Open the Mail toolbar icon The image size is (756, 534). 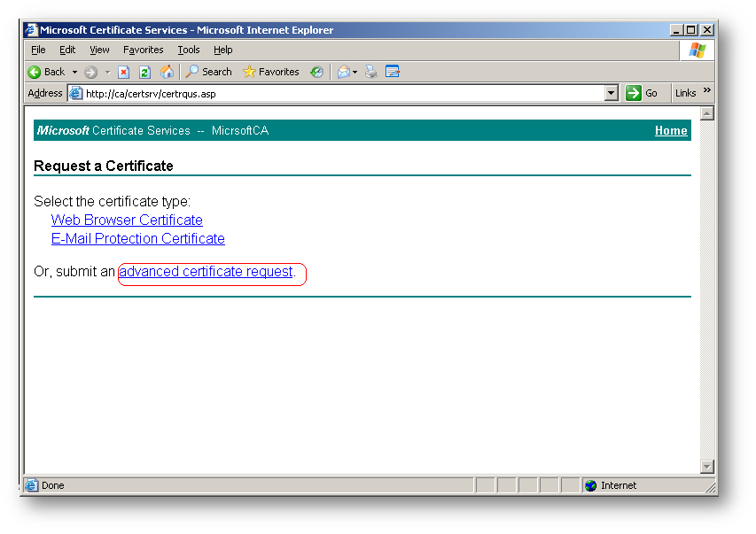point(343,73)
